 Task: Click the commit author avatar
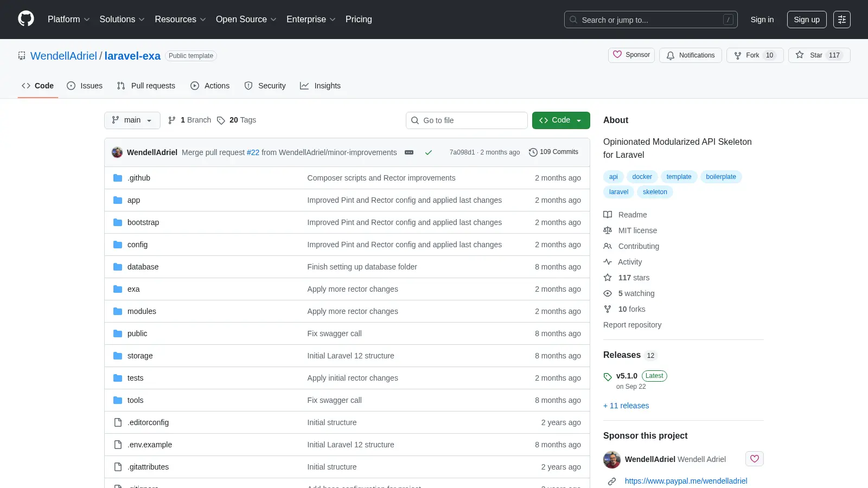(117, 152)
